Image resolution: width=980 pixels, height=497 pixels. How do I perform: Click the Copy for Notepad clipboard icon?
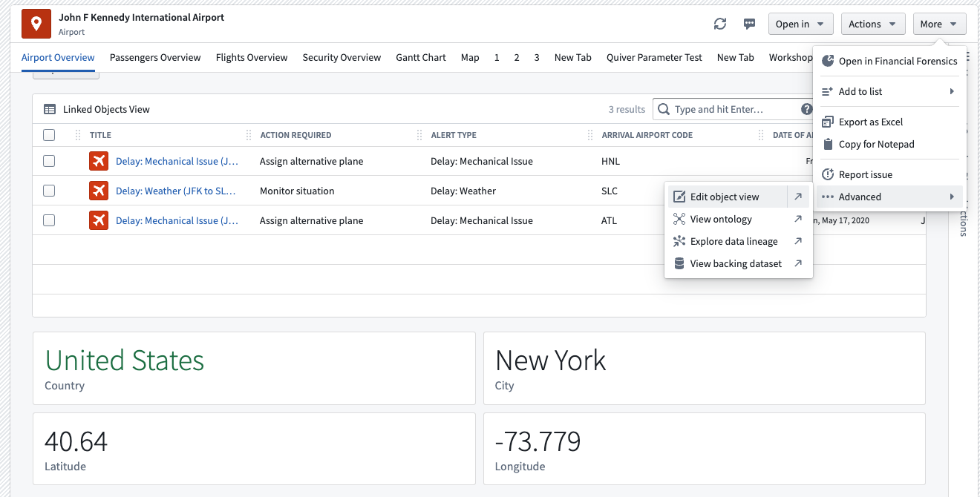[827, 144]
